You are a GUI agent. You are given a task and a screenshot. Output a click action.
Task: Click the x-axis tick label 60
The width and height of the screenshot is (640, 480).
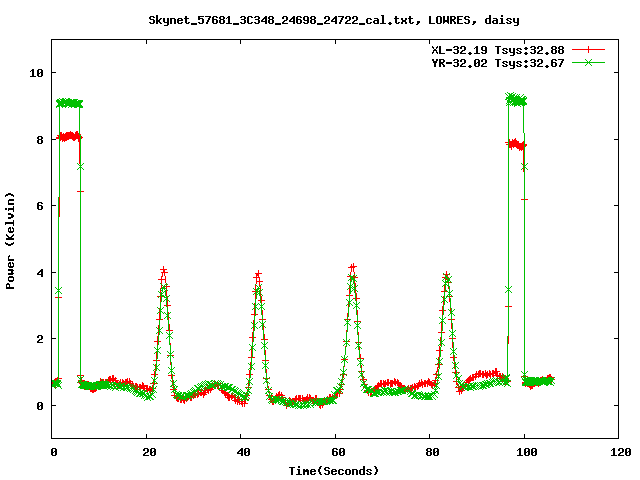coord(338,452)
